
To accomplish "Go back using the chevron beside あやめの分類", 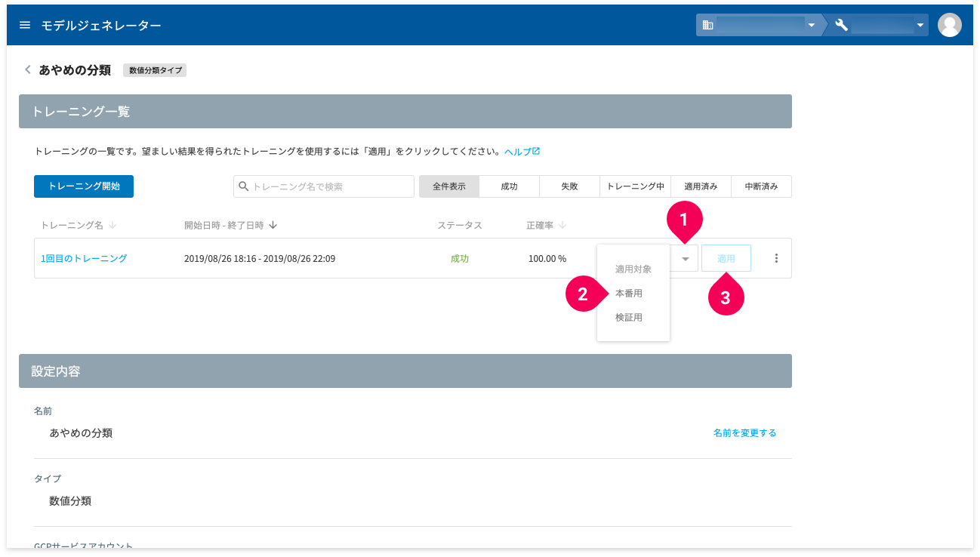I will point(28,69).
